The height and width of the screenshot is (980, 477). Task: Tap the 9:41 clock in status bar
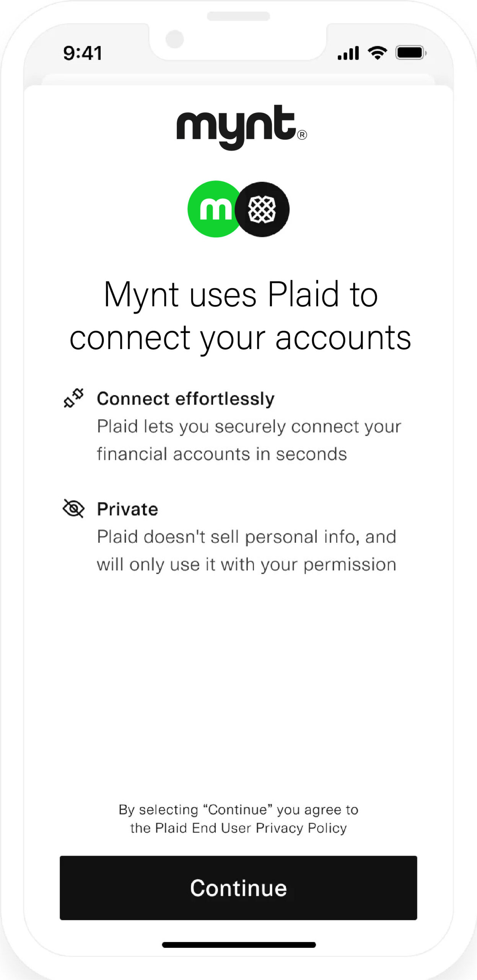pos(83,53)
